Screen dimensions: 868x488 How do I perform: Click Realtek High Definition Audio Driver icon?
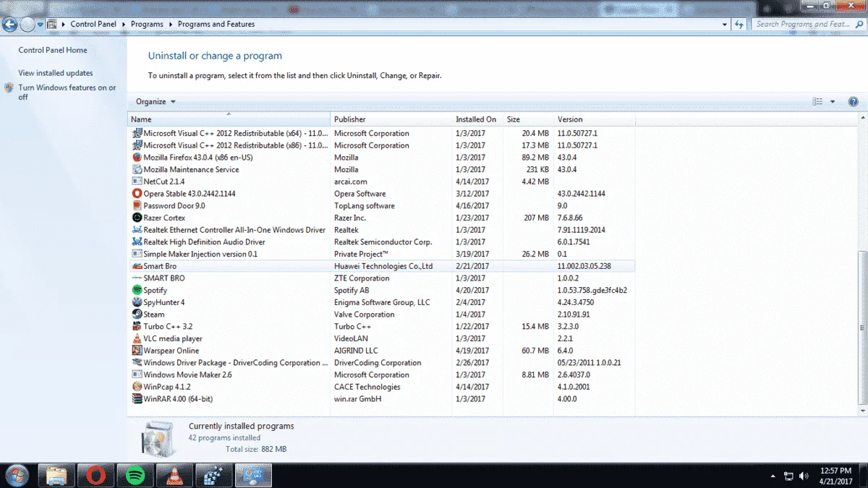pyautogui.click(x=137, y=242)
